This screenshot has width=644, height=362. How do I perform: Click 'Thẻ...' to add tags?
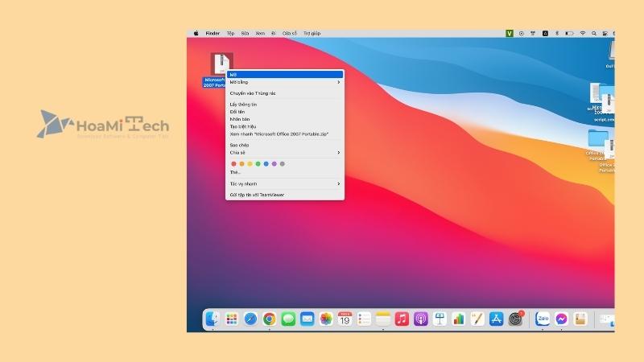coord(235,172)
